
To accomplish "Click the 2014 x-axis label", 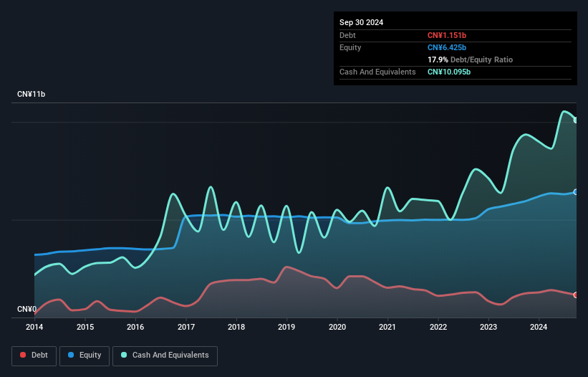I will click(x=34, y=327).
